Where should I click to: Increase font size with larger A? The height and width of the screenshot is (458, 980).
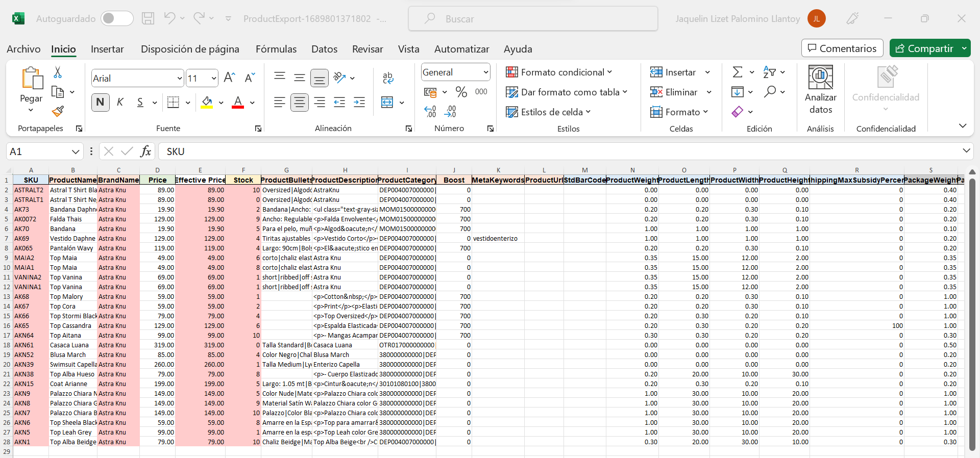230,78
